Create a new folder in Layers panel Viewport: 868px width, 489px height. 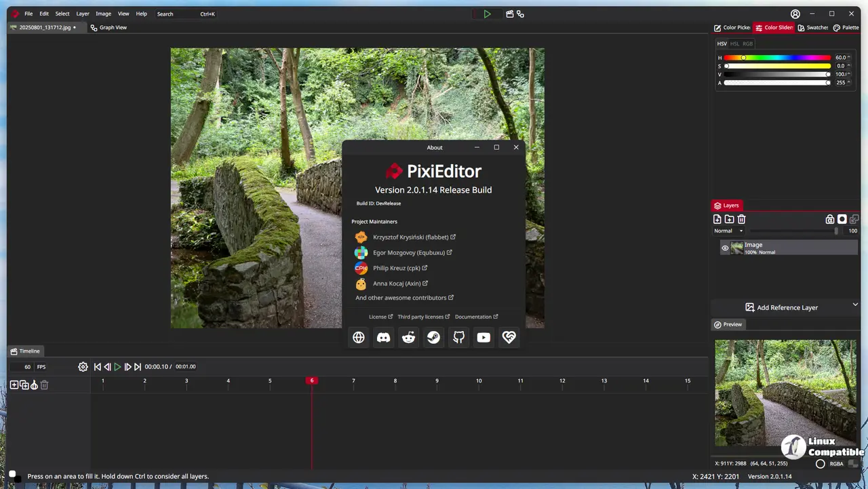pyautogui.click(x=729, y=219)
